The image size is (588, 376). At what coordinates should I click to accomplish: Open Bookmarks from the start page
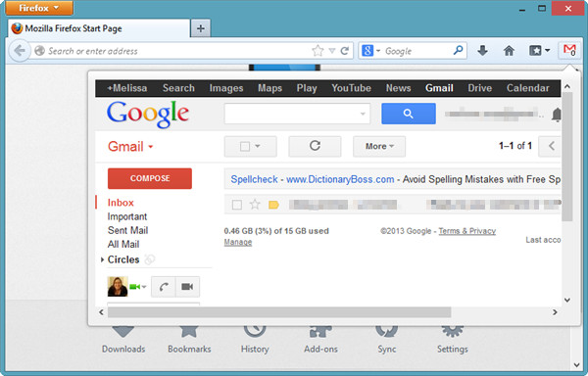(x=189, y=340)
